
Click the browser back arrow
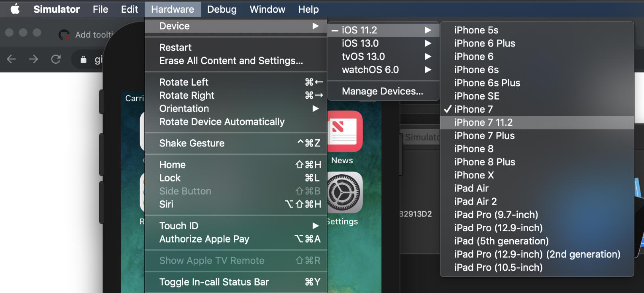tap(12, 59)
